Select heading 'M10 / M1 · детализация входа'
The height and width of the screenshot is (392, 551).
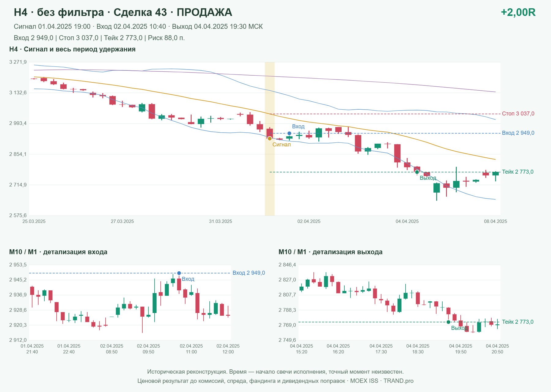tap(58, 252)
